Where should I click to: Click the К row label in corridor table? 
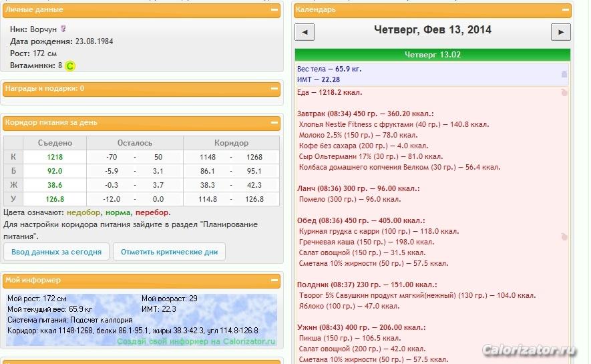pyautogui.click(x=13, y=157)
